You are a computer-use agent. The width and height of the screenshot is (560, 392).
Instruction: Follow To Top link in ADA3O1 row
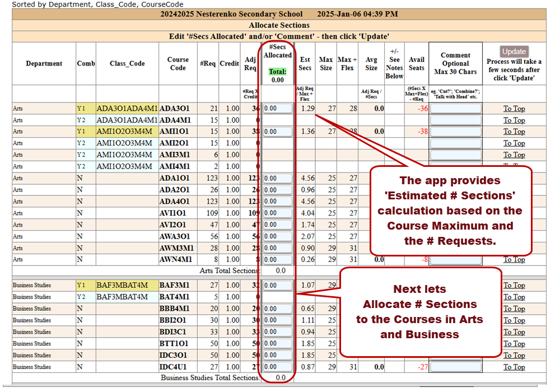click(514, 109)
